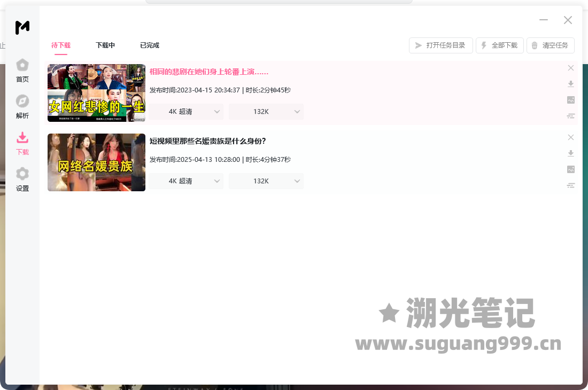Remove the second video task from the list

pyautogui.click(x=571, y=137)
